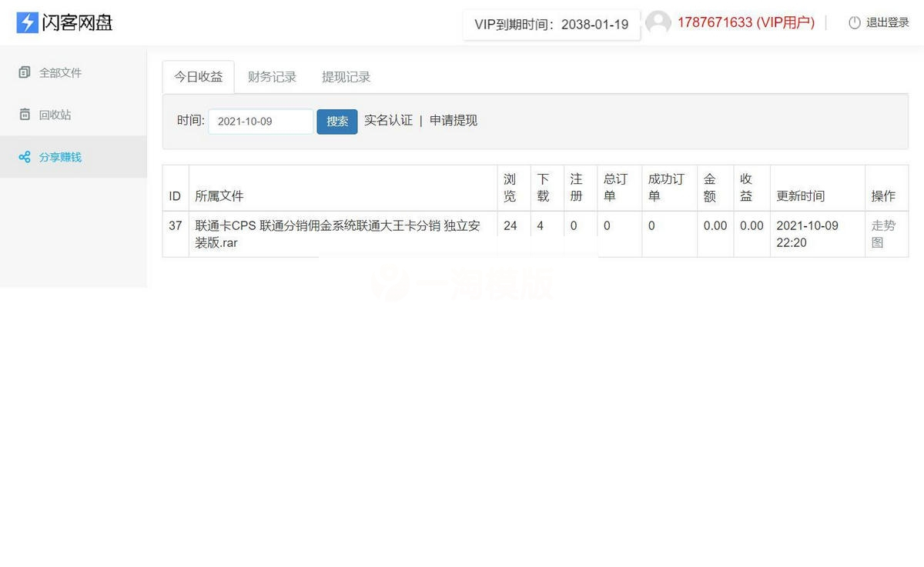
Task: Click the 闪客网盘 lightning logo icon
Action: [x=25, y=22]
